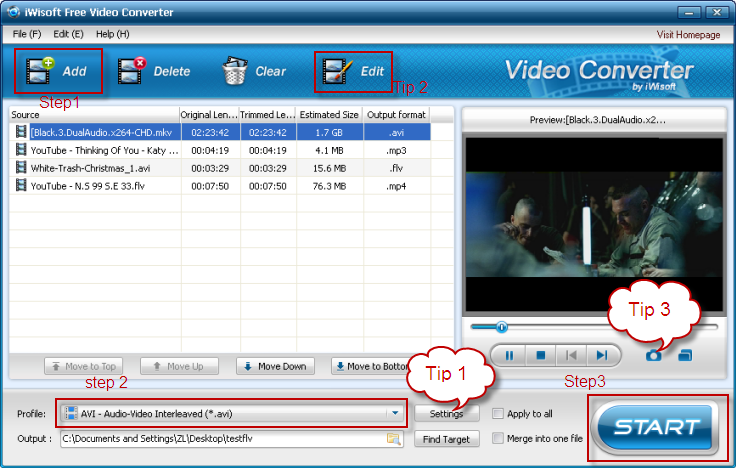Viewport: 736px width, 468px height.
Task: Click the Trimmed Length column header
Action: pyautogui.click(x=268, y=115)
